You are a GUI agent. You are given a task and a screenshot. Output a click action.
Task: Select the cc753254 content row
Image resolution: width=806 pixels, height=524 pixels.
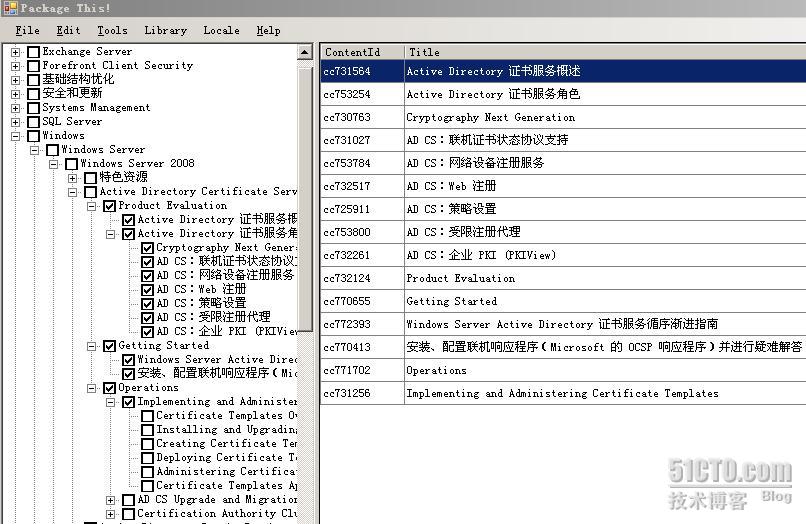[563, 94]
